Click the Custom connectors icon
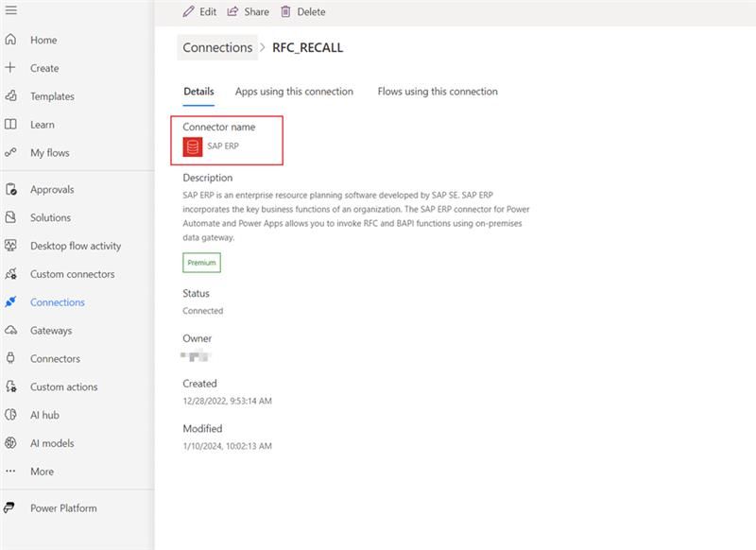 click(x=10, y=274)
